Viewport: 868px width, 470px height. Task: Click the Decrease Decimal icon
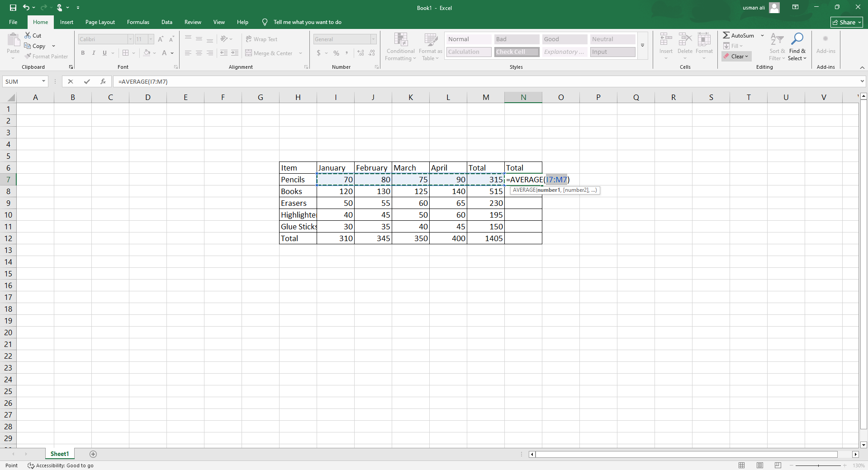click(371, 53)
